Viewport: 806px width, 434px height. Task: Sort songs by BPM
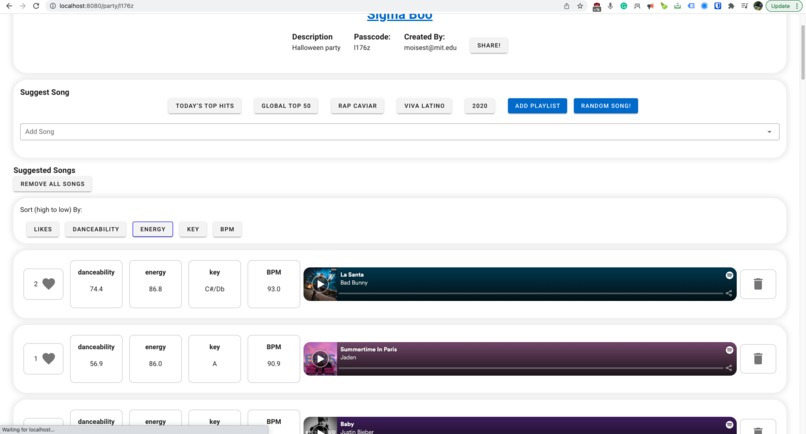point(227,229)
